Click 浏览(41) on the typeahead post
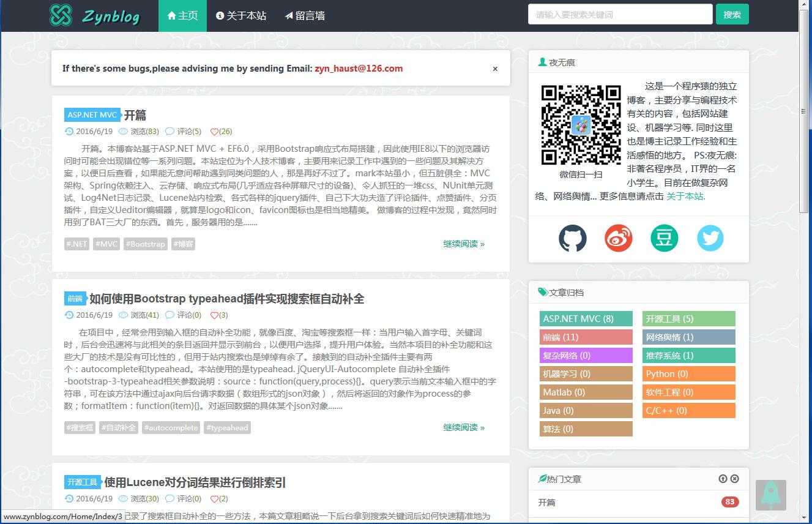 pyautogui.click(x=144, y=315)
